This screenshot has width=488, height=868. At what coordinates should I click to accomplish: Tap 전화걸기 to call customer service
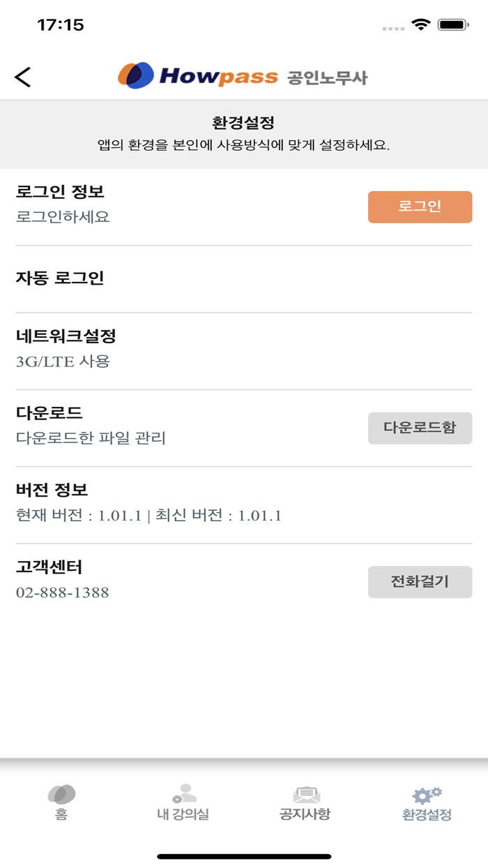pyautogui.click(x=420, y=581)
